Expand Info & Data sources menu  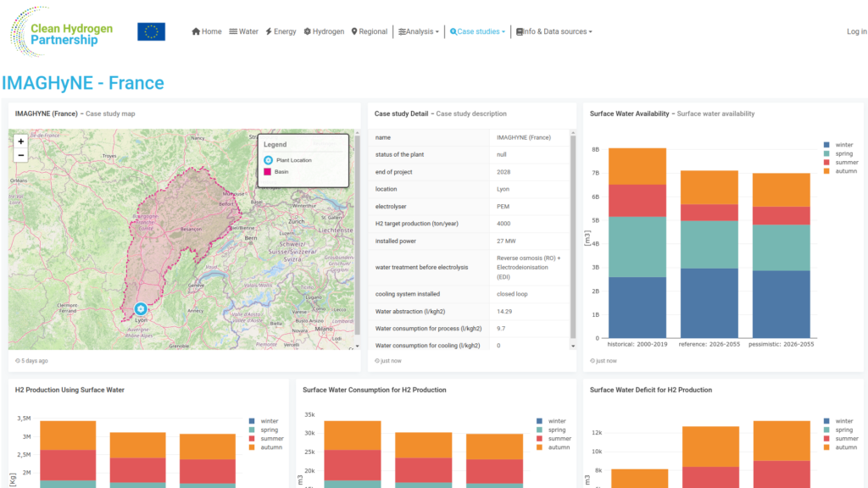pyautogui.click(x=554, y=31)
